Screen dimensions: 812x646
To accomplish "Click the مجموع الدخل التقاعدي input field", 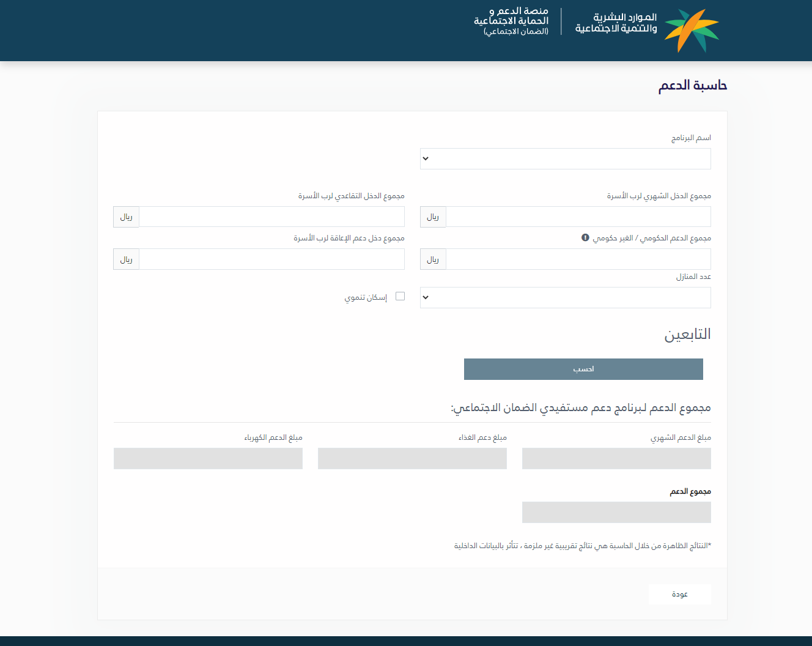I will point(271,217).
